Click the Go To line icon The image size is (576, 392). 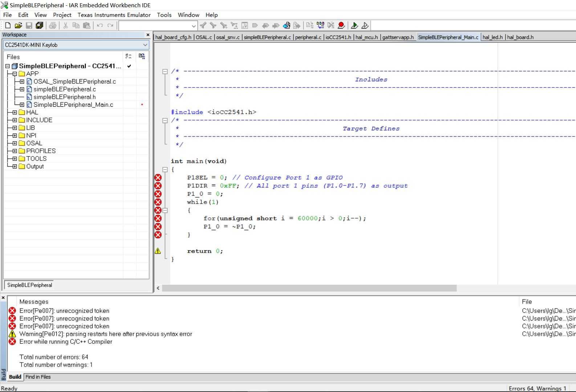[x=245, y=25]
